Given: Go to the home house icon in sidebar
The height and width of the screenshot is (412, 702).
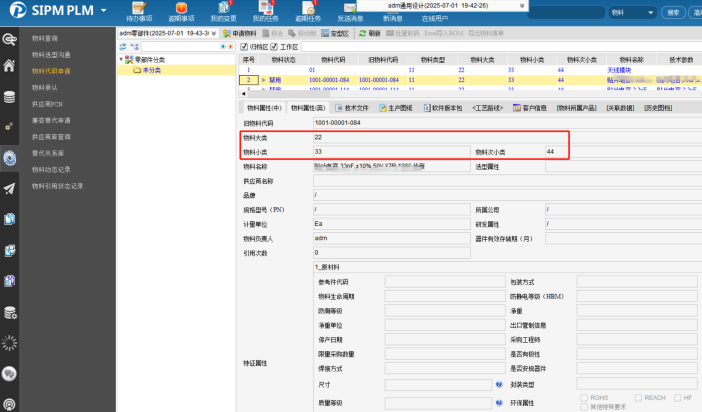Looking at the screenshot, I should 9,66.
